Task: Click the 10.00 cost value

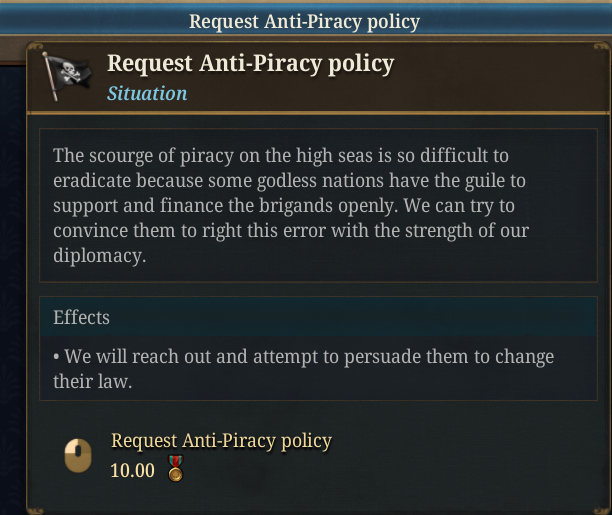Action: [x=132, y=470]
